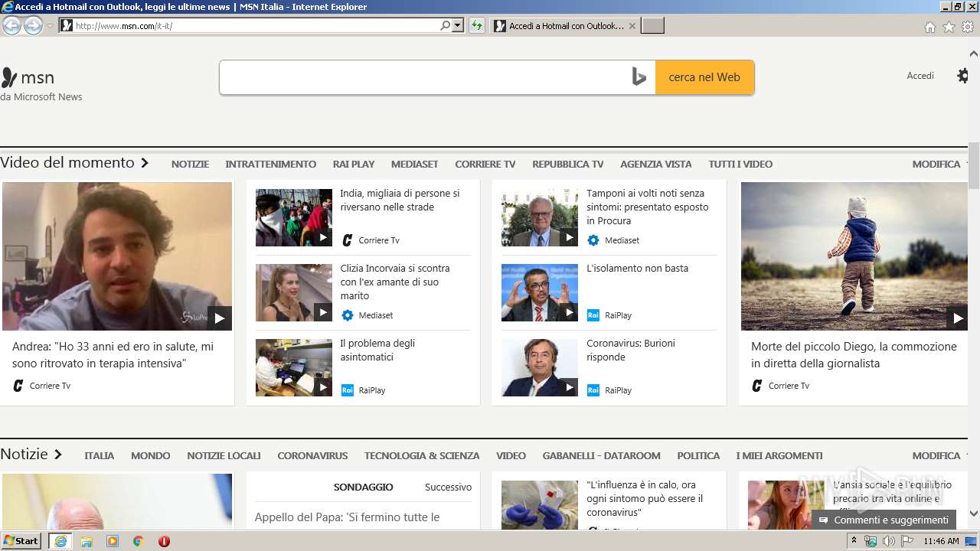This screenshot has width=980, height=551.
Task: Select REPUBBLICA TV video category
Action: click(x=567, y=164)
